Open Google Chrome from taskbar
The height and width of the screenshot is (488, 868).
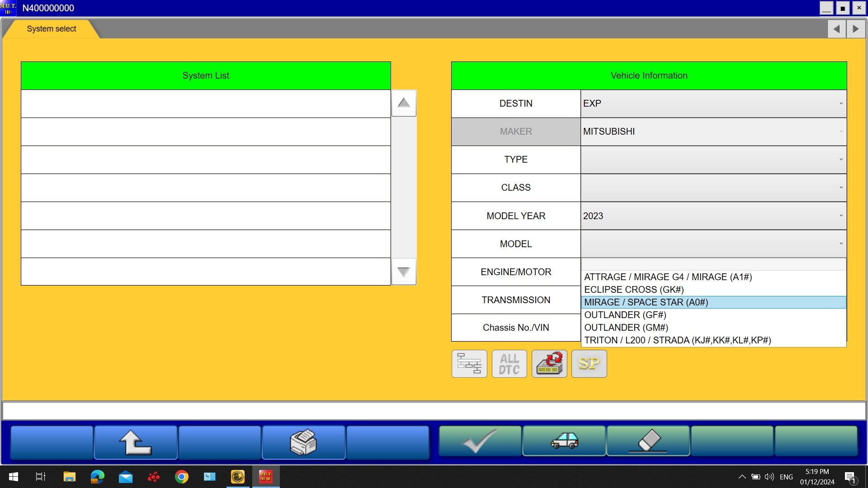[x=182, y=477]
